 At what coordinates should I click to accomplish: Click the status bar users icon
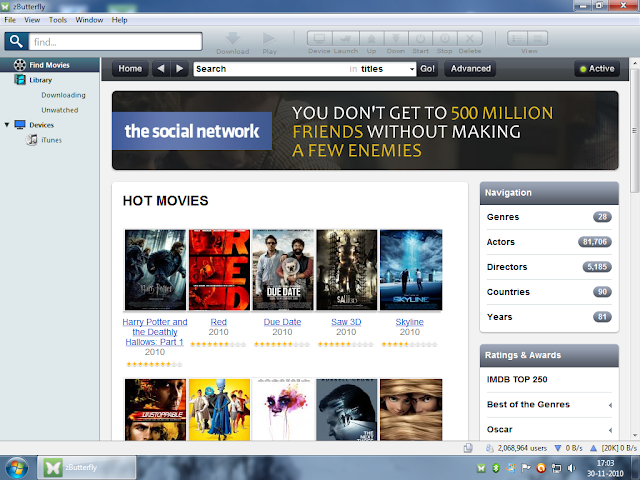pos(489,448)
